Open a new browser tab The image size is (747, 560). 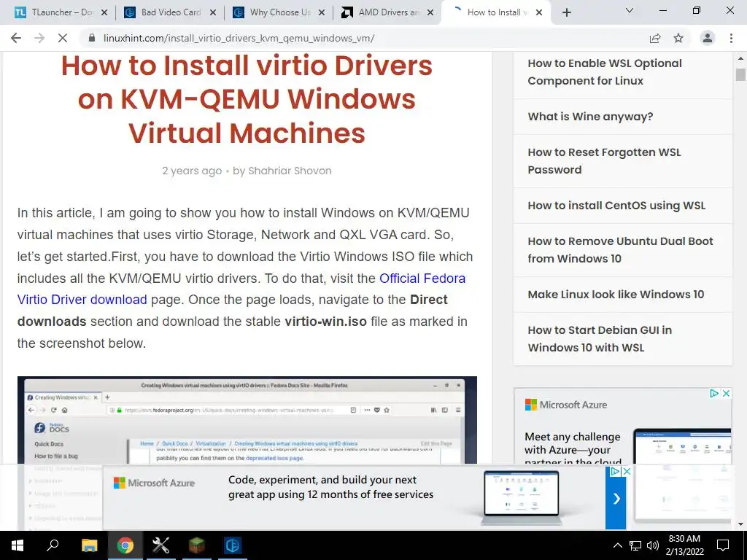(x=566, y=12)
